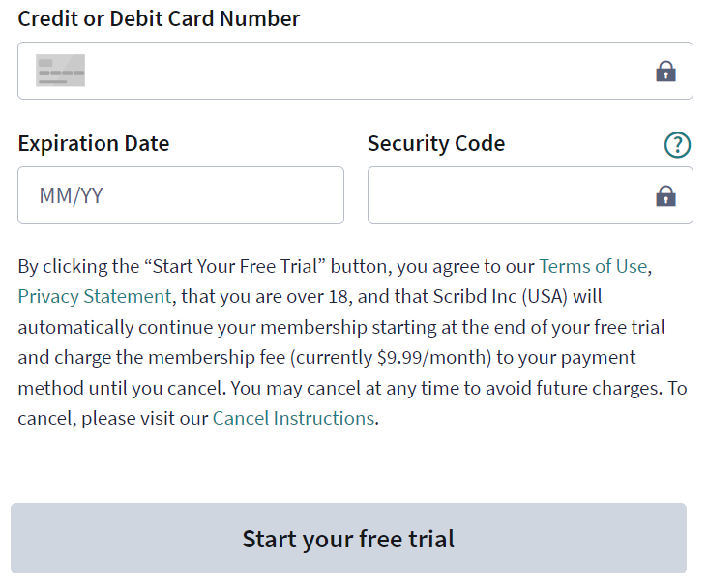Click the Scribd Inc (USA) text
708x588 pixels.
(x=500, y=296)
